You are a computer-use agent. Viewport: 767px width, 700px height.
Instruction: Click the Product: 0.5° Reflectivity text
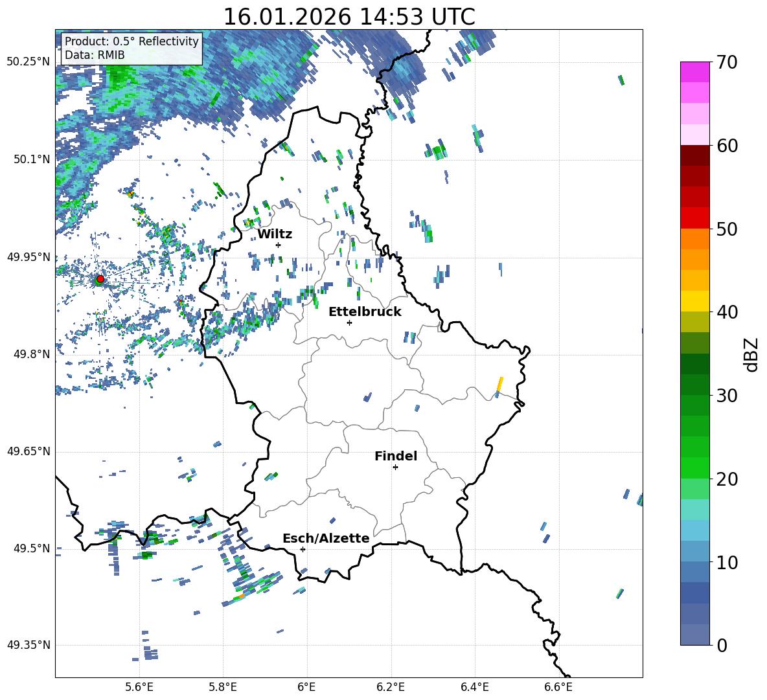132,41
